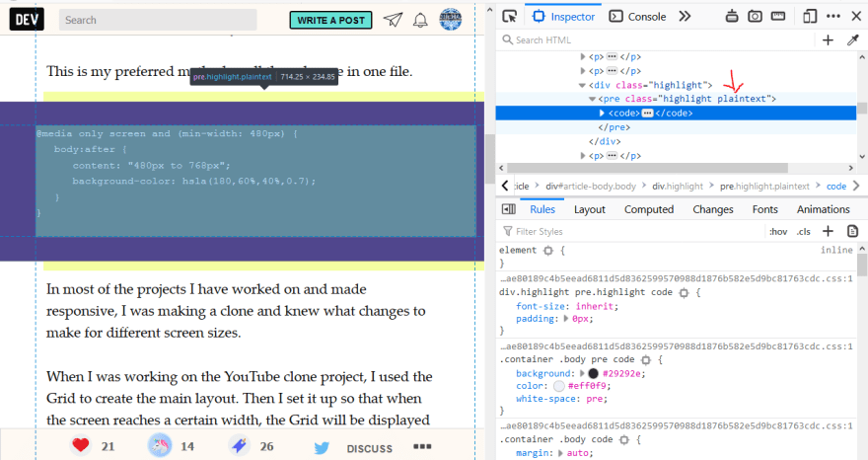The height and width of the screenshot is (460, 868).
Task: Toggle .cls class panel
Action: click(804, 232)
